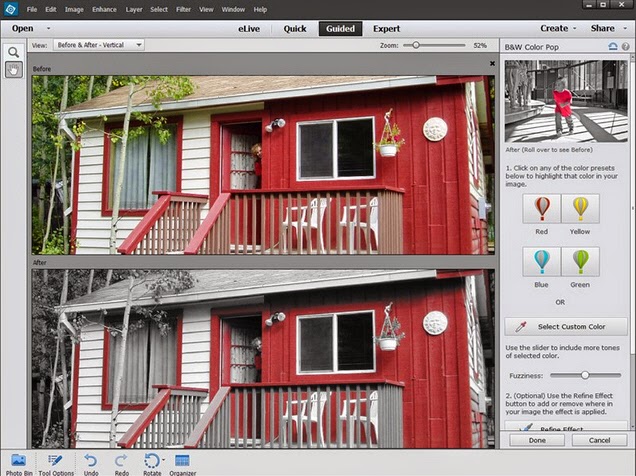The image size is (636, 476).
Task: Click the Done button
Action: (537, 440)
